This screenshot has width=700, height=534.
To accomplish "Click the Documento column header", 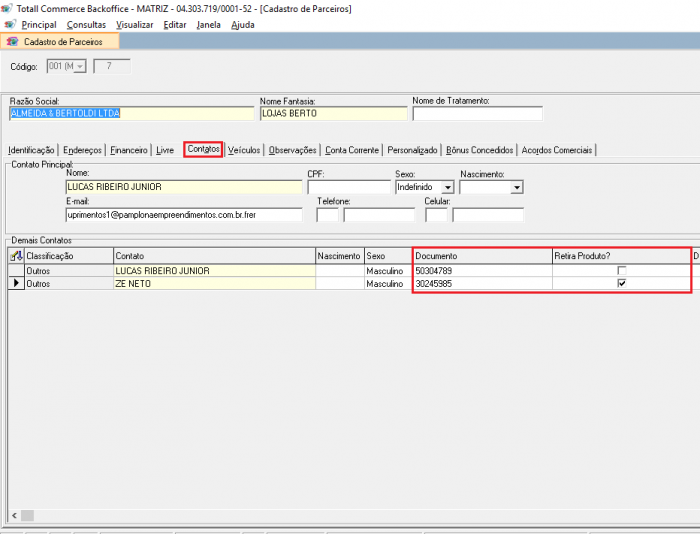I will (482, 257).
